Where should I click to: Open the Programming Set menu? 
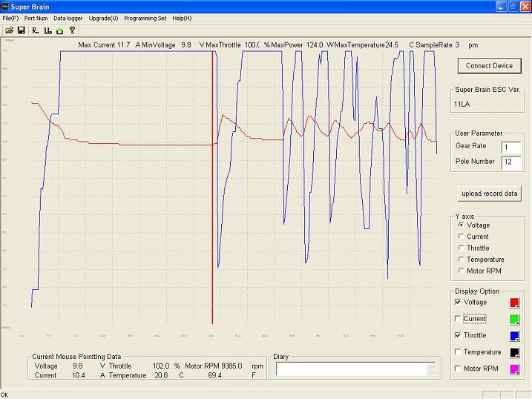pyautogui.click(x=145, y=19)
